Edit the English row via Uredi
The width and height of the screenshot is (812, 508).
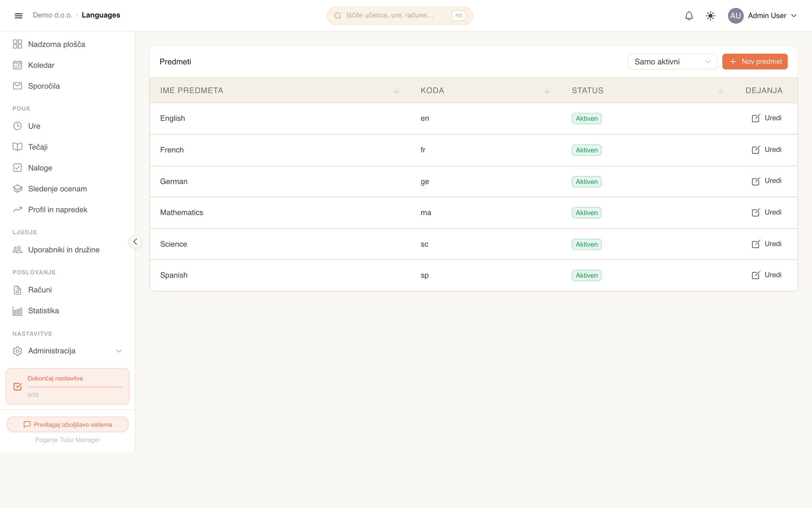coord(767,118)
